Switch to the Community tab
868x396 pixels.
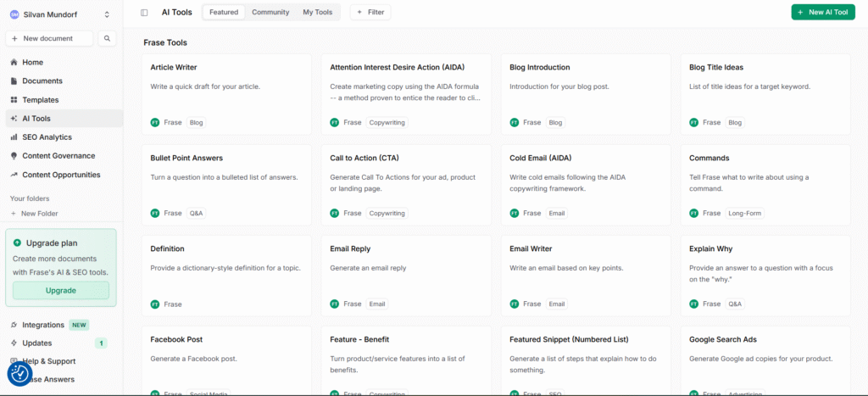pos(270,12)
